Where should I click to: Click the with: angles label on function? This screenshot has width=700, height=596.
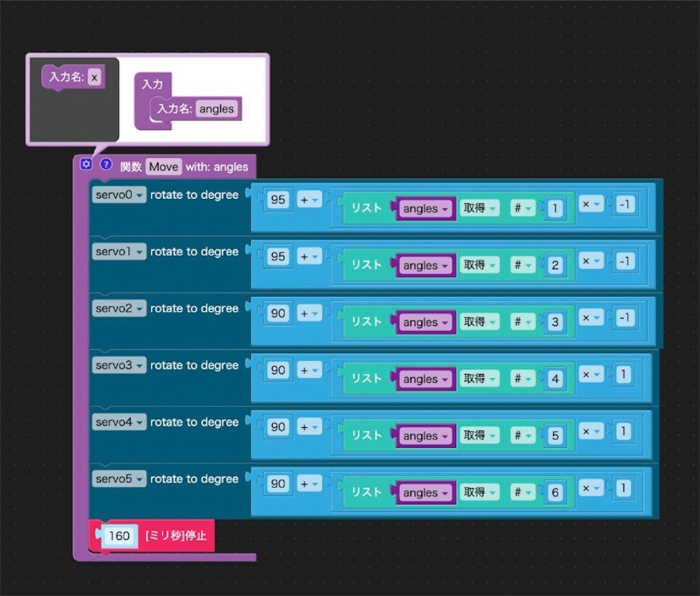click(x=217, y=167)
